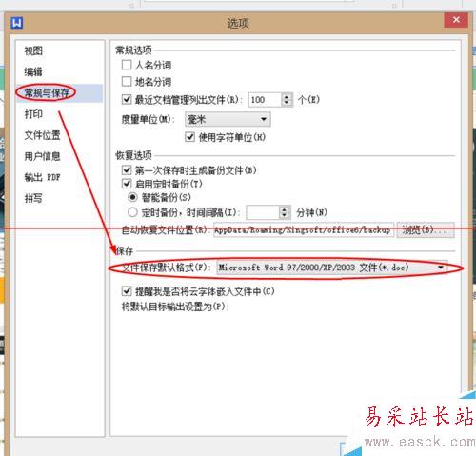Open the 文件位置 options page

pyautogui.click(x=42, y=135)
